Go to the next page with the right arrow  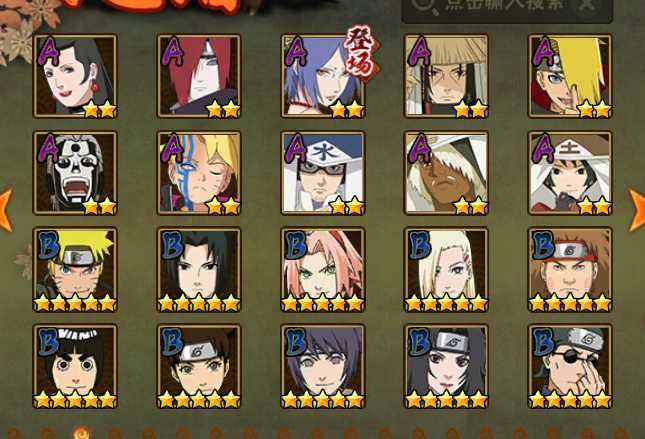[637, 210]
